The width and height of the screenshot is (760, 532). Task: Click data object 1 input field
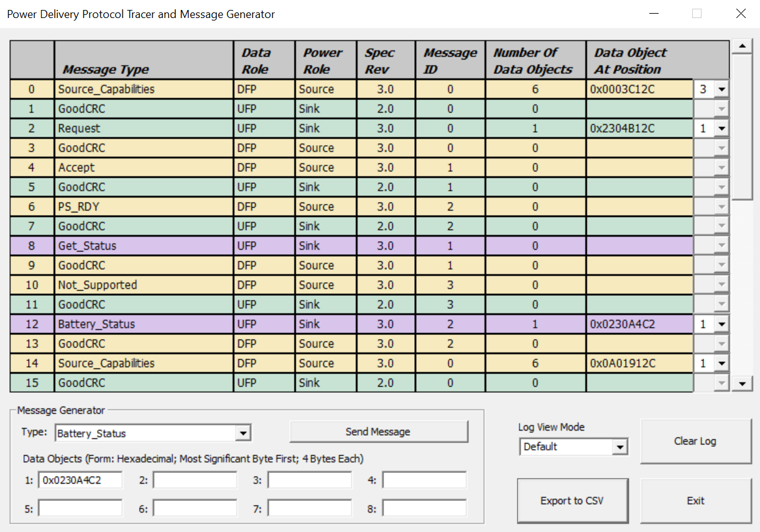[80, 480]
